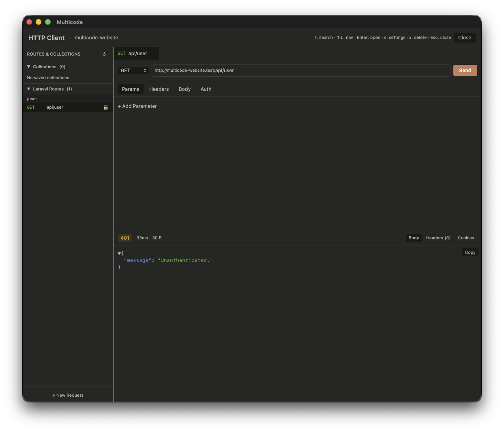Click the lock icon beside api/user route
The height and width of the screenshot is (432, 504).
pyautogui.click(x=106, y=107)
